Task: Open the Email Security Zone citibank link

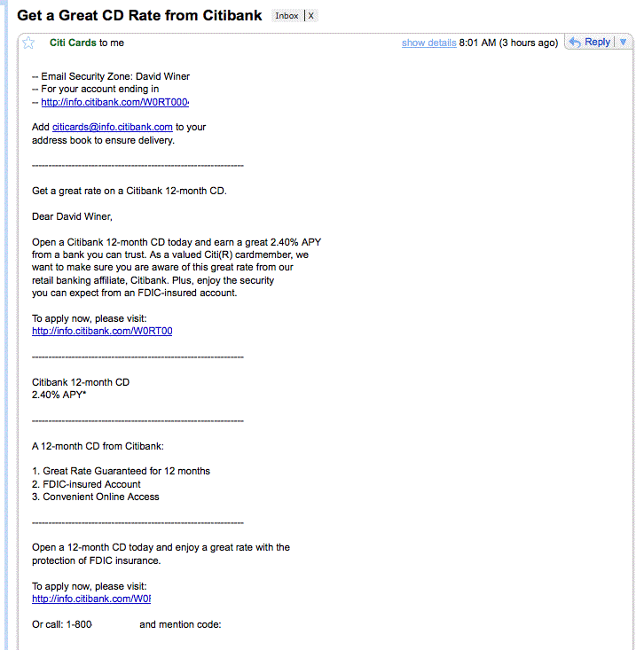Action: pos(114,102)
